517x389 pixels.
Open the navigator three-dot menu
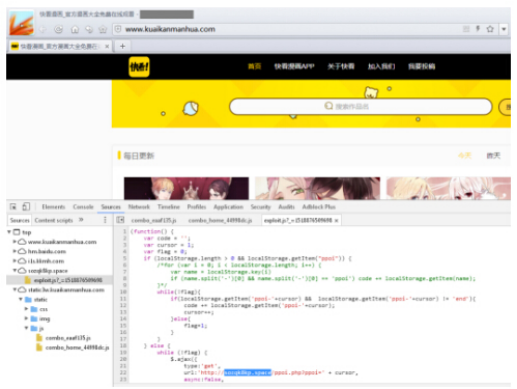pos(105,220)
